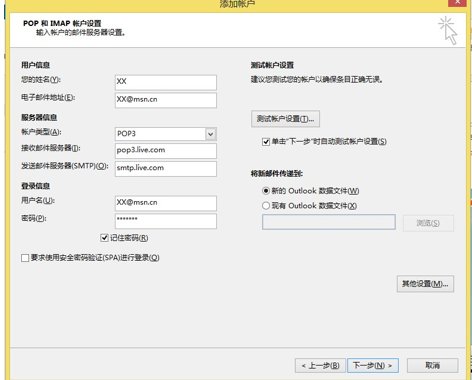Viewport: 472px width, 380px height.
Task: Click the 用户名 username field
Action: 166,203
